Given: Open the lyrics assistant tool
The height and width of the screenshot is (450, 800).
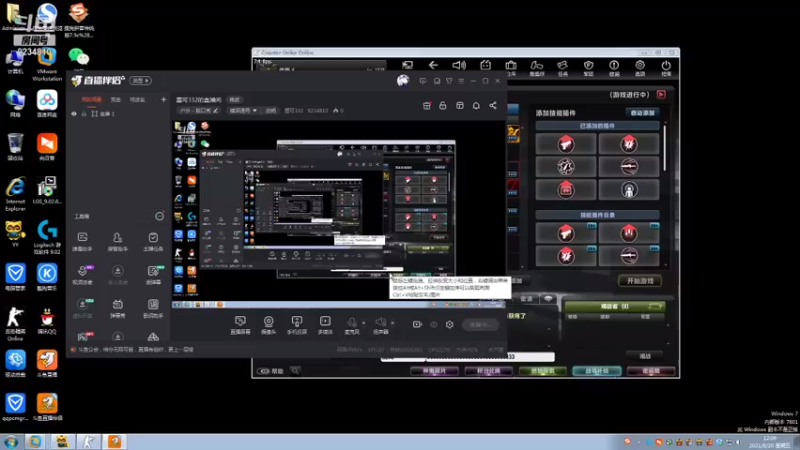Looking at the screenshot, I should 153,308.
